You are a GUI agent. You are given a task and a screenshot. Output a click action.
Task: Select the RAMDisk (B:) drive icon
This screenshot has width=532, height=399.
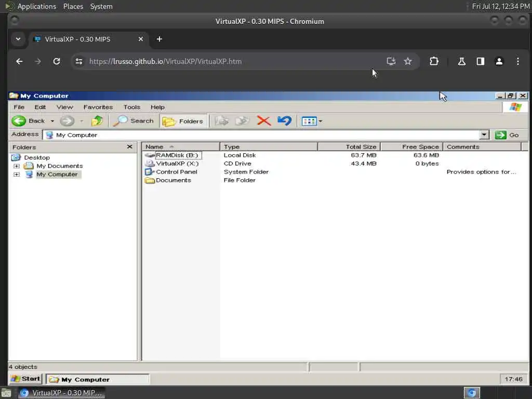pyautogui.click(x=150, y=155)
